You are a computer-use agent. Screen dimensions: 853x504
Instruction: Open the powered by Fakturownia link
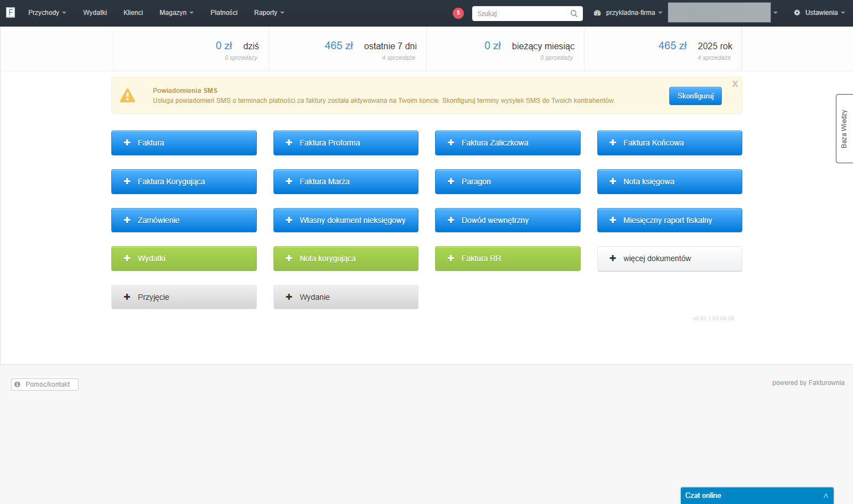click(x=808, y=383)
